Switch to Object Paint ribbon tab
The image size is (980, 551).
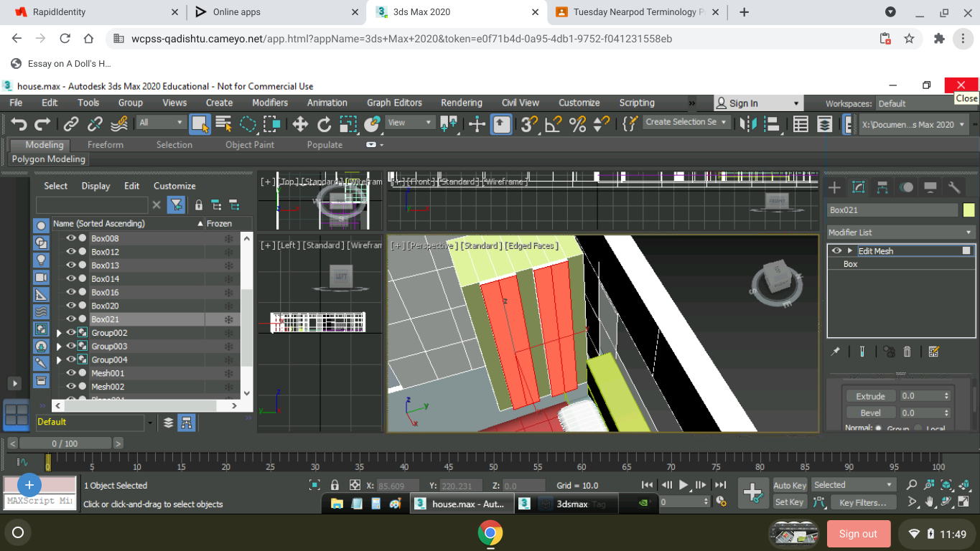[250, 144]
